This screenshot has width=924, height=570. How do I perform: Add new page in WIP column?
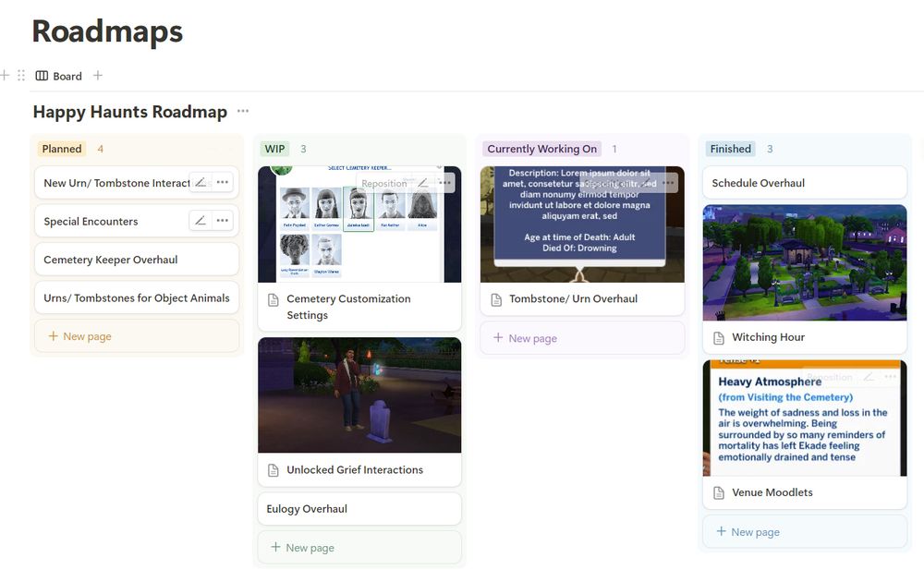(x=359, y=548)
